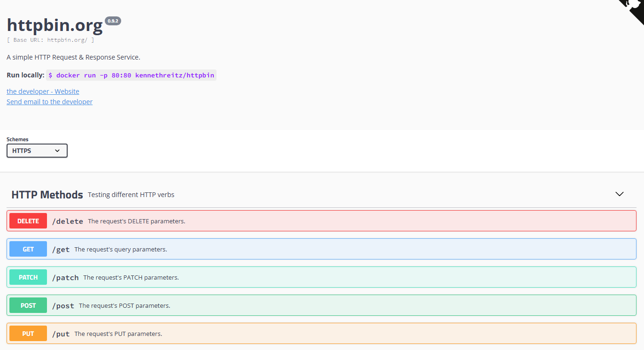The height and width of the screenshot is (350, 644).
Task: Click the 0.9.2 version badge
Action: pyautogui.click(x=113, y=21)
